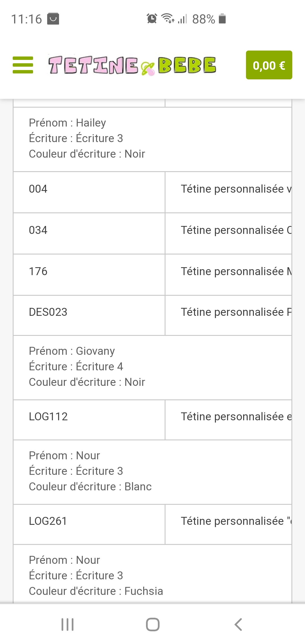This screenshot has width=305, height=644.
Task: Open the green hamburger menu
Action: [x=23, y=65]
